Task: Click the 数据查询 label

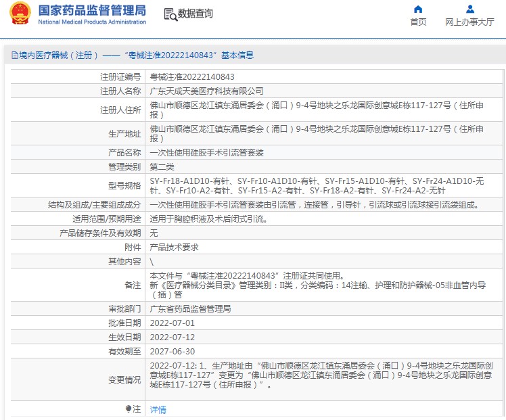Action: [195, 14]
